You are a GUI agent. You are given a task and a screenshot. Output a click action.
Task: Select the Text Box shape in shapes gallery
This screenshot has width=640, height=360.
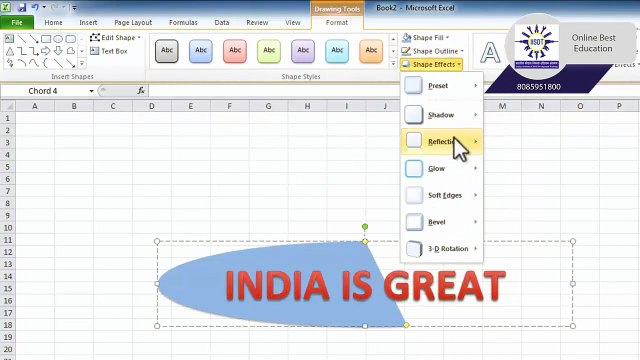pyautogui.click(x=9, y=39)
